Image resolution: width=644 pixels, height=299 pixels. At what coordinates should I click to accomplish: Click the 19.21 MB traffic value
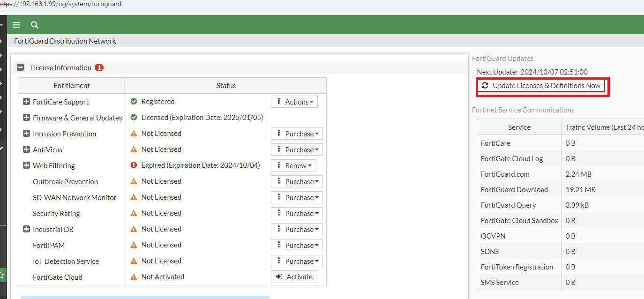point(580,189)
